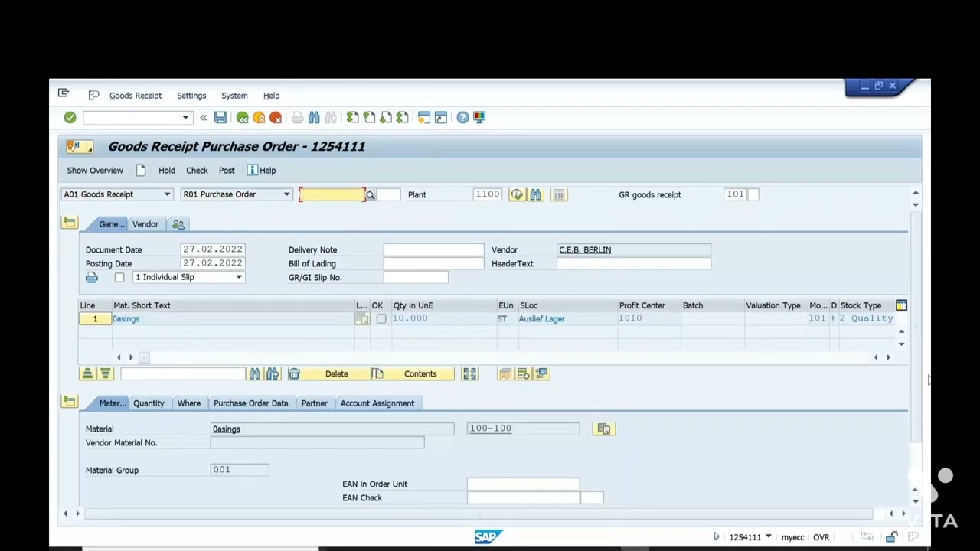Click the magnifier search help on document field
This screenshot has height=551, width=980.
tap(371, 194)
